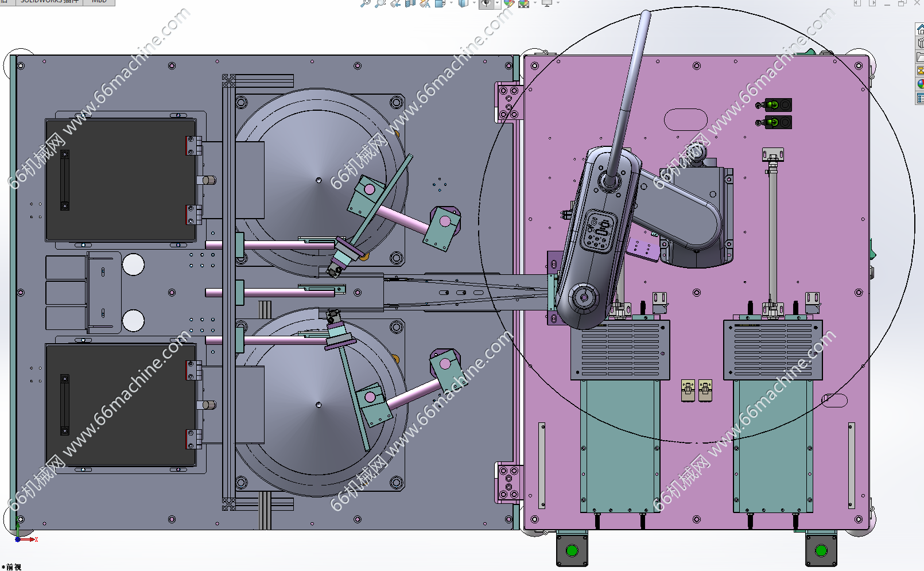This screenshot has height=571, width=924.
Task: Expand the Display Style dropdown arrow
Action: click(x=474, y=3)
